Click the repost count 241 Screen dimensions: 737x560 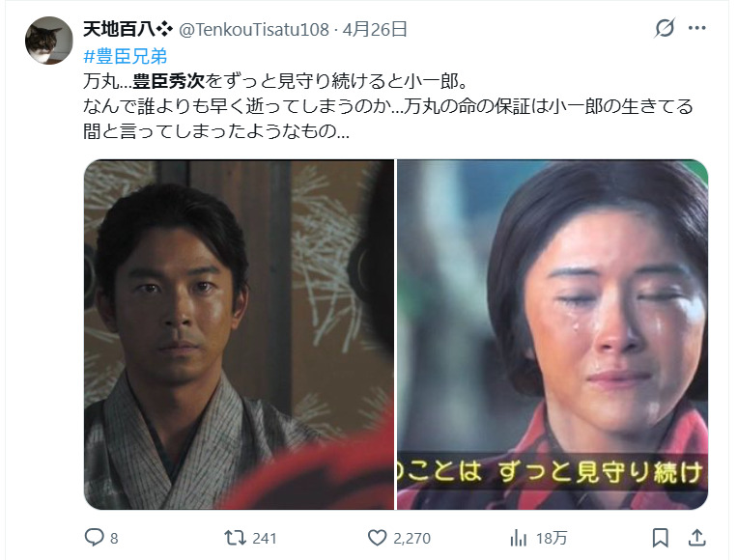(x=265, y=539)
